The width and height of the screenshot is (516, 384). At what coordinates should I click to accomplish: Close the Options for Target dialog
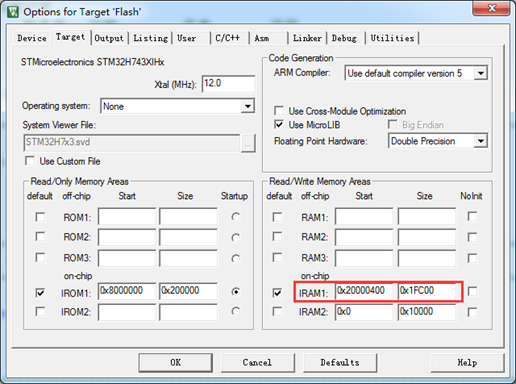pyautogui.click(x=491, y=8)
